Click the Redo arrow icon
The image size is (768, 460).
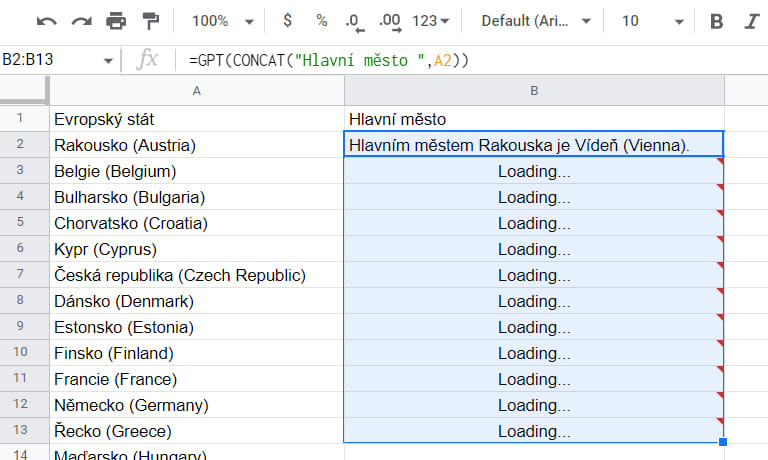pyautogui.click(x=81, y=21)
